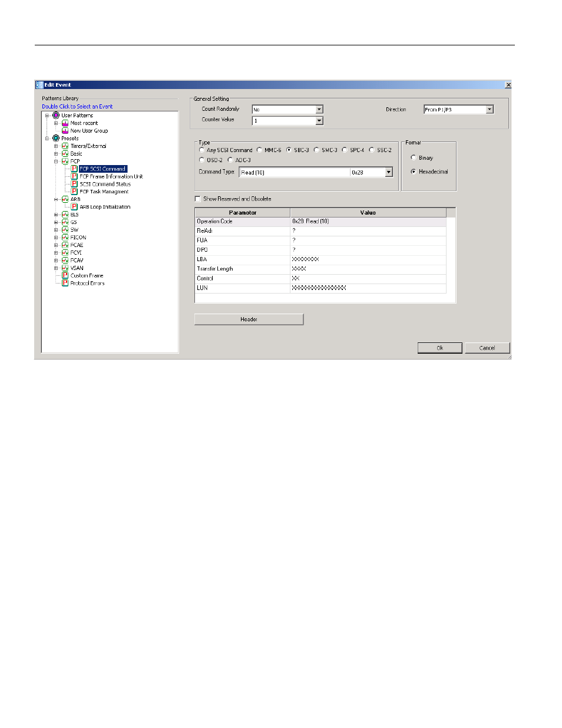The width and height of the screenshot is (562, 728).
Task: Click the FCVI folder icon
Action: pyautogui.click(x=65, y=253)
